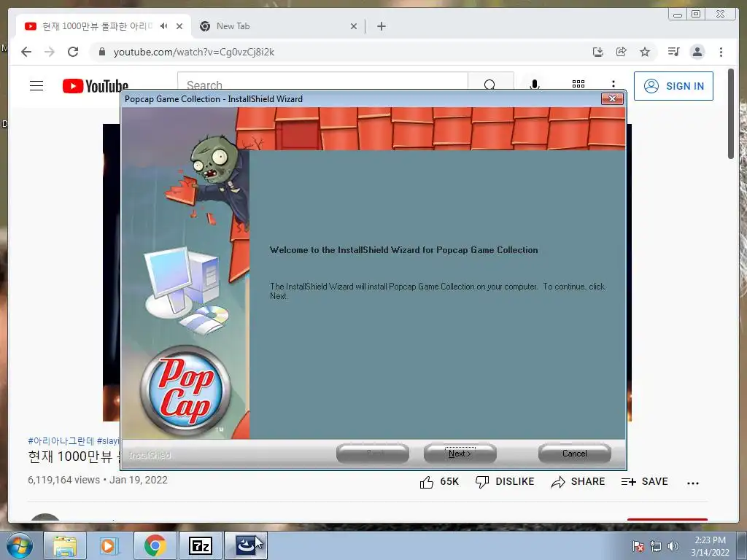The image size is (747, 560).
Task: Bookmark this page with the star
Action: (x=645, y=52)
